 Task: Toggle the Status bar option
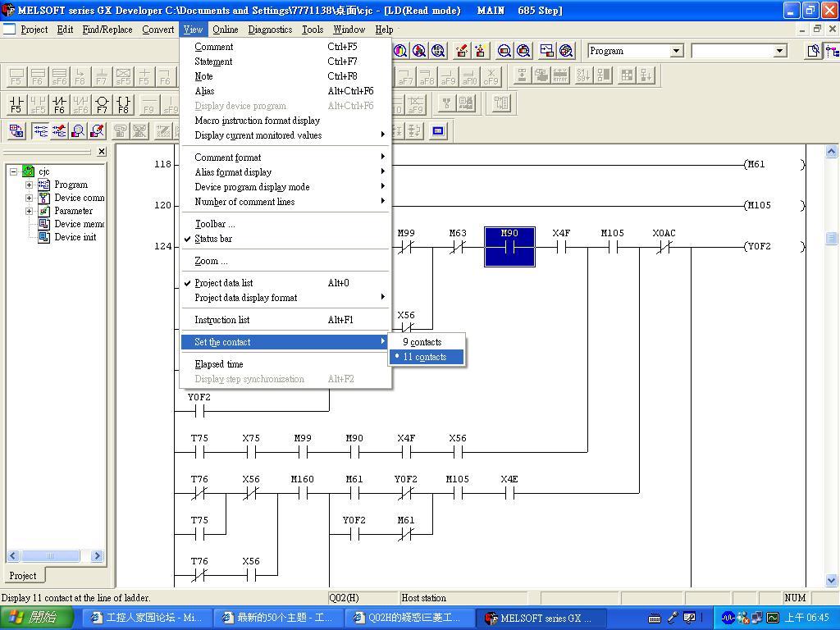tap(213, 239)
